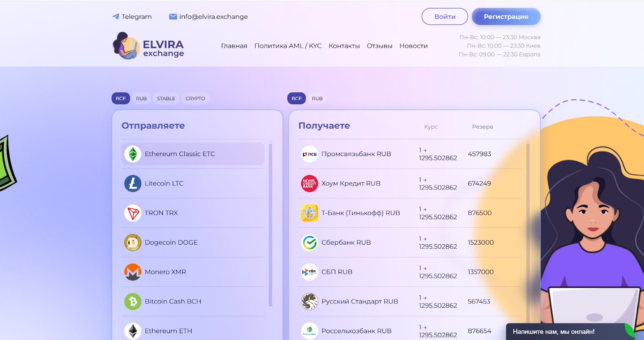The image size is (644, 340).
Task: Open the Напишите нам online chat widget
Action: [x=570, y=332]
